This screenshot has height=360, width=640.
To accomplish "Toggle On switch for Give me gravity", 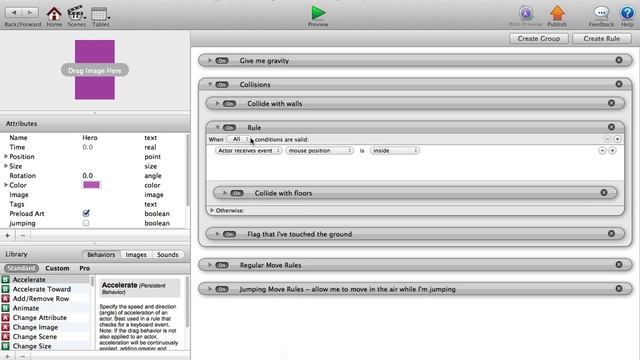I will [x=222, y=61].
